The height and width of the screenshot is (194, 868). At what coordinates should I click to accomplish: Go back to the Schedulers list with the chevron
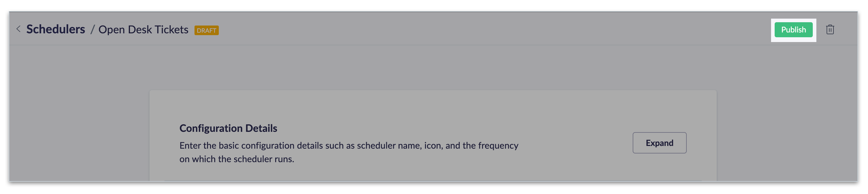pyautogui.click(x=19, y=29)
